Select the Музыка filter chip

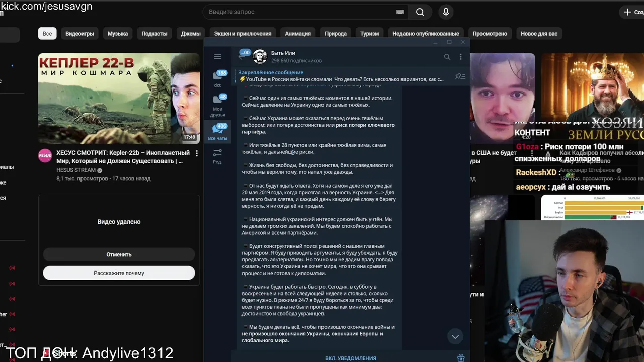118,34
